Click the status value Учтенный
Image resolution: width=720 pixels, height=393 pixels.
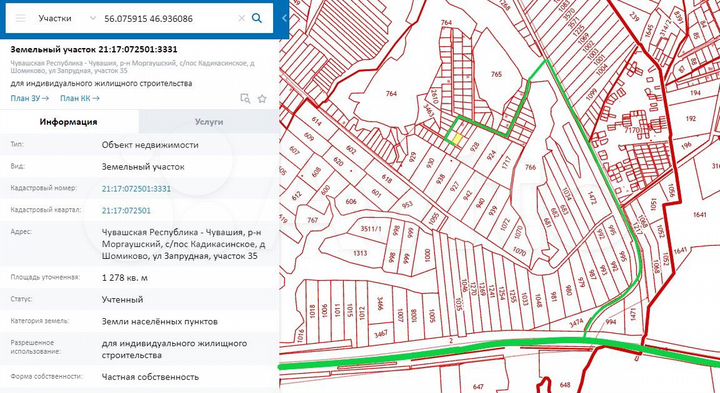click(x=123, y=299)
